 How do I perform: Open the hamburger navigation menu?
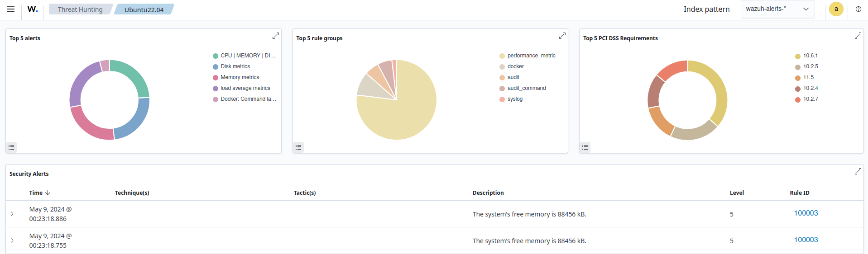point(11,9)
